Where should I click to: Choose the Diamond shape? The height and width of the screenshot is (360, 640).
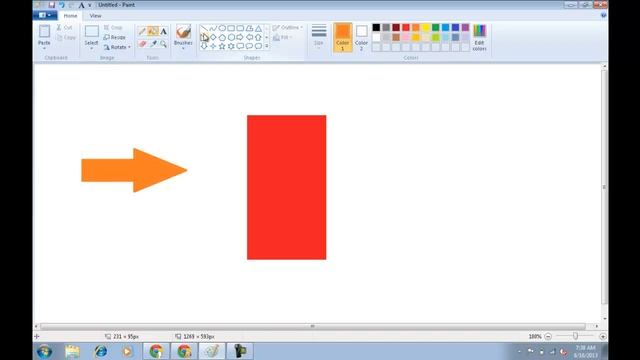(213, 37)
